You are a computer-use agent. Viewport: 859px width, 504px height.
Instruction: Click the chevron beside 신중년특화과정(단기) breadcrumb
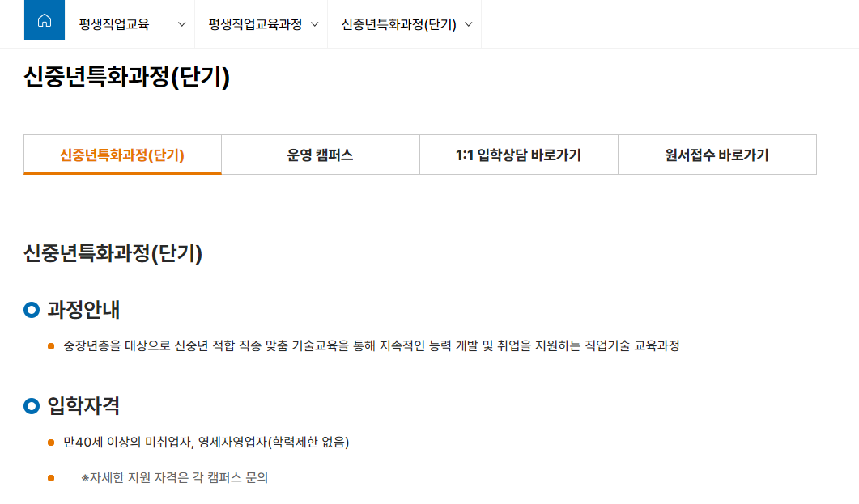[x=468, y=24]
